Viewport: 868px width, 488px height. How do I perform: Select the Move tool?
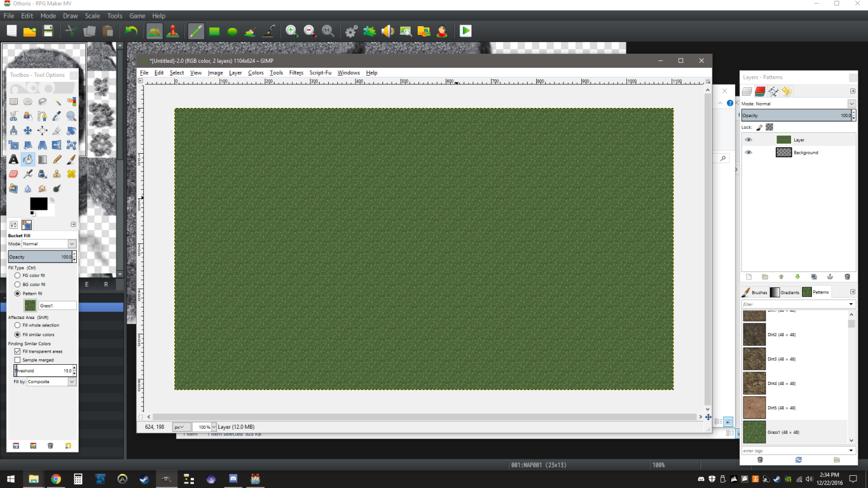tap(28, 131)
